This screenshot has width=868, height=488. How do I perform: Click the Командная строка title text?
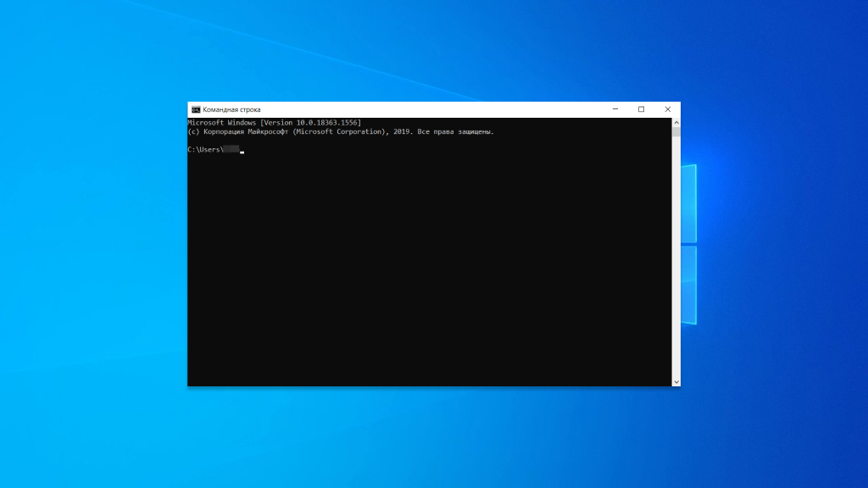pyautogui.click(x=231, y=109)
